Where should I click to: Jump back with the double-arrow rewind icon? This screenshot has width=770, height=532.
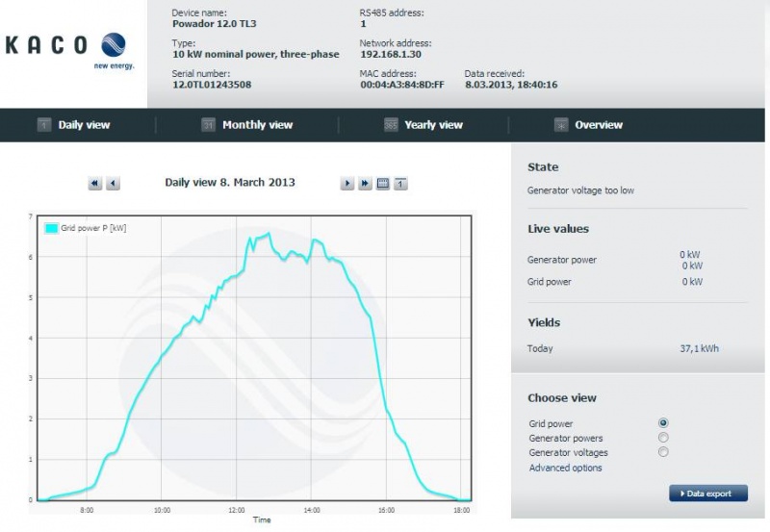(x=95, y=183)
